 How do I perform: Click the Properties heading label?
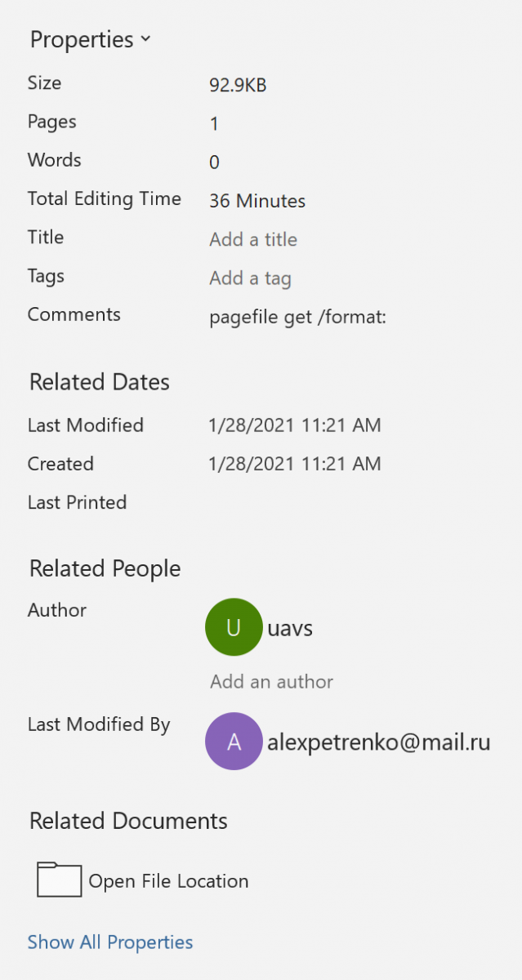(82, 39)
